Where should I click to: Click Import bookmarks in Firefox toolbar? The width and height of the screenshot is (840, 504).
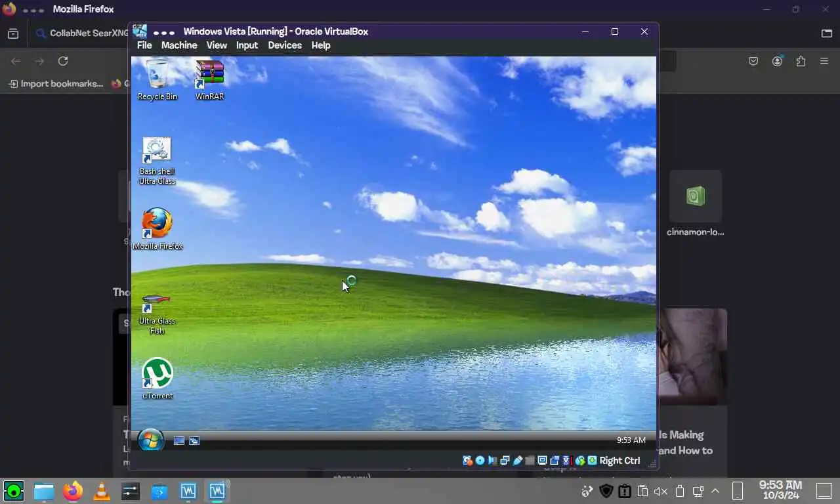56,83
